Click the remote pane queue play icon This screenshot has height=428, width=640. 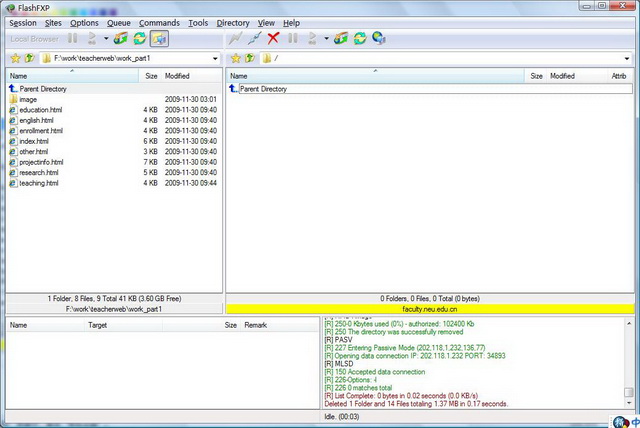pyautogui.click(x=312, y=38)
